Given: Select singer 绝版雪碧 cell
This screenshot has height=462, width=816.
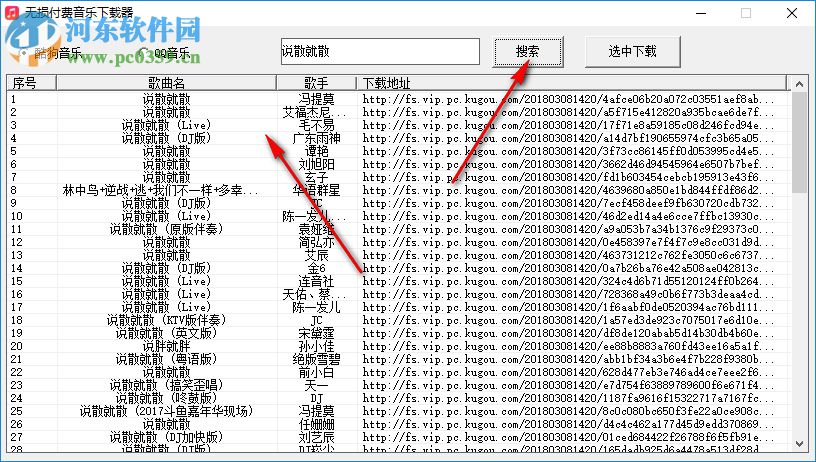Looking at the screenshot, I should click(x=316, y=359).
